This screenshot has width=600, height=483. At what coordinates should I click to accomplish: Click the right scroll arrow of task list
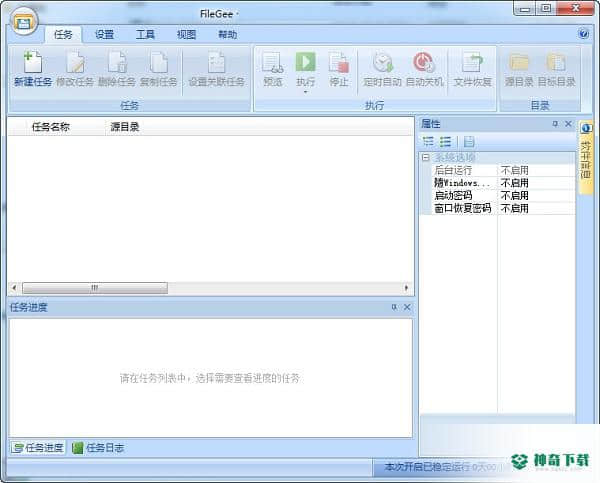point(406,288)
